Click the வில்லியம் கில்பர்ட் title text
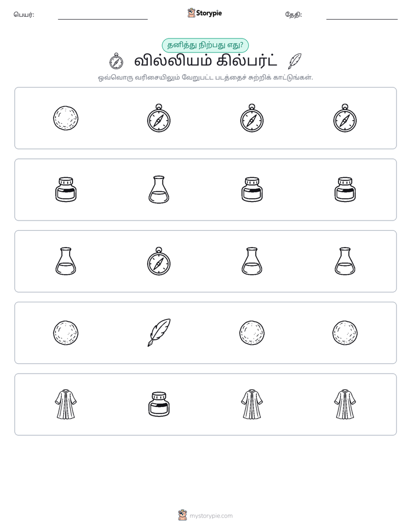The height and width of the screenshot is (532, 411). (205, 61)
